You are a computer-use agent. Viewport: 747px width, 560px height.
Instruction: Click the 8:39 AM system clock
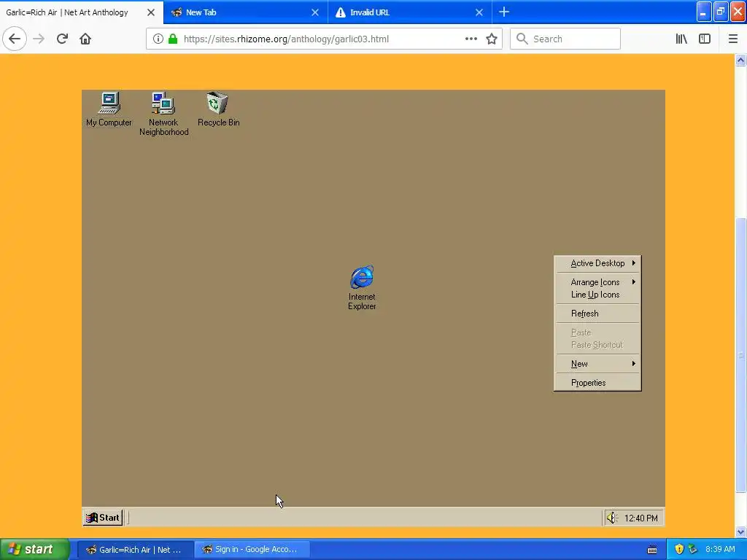click(720, 550)
